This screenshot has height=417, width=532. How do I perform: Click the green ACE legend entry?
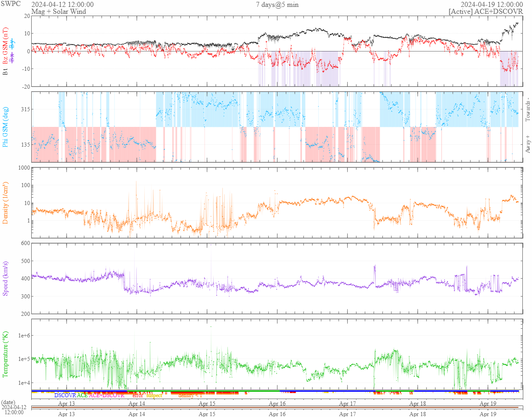[x=82, y=395]
